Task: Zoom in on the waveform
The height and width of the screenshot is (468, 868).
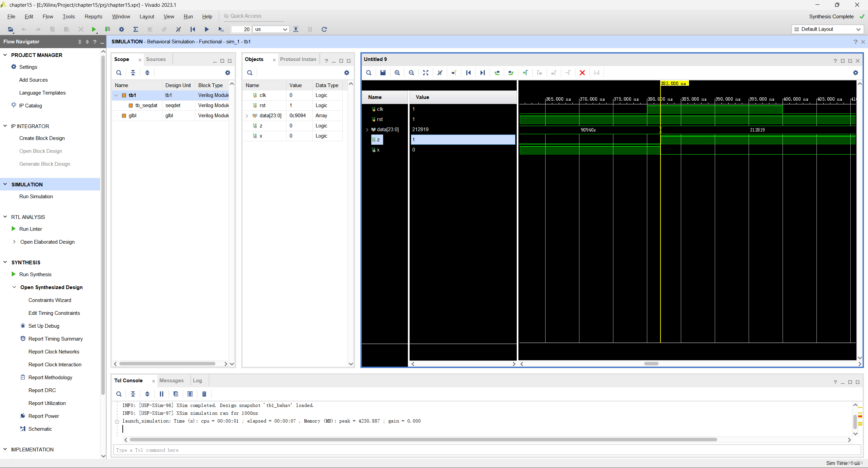Action: point(397,73)
